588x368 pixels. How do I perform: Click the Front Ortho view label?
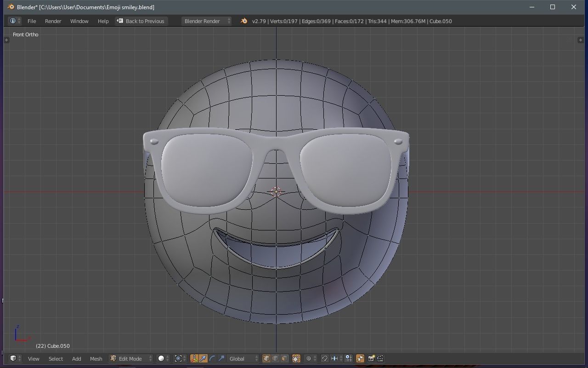[x=26, y=34]
